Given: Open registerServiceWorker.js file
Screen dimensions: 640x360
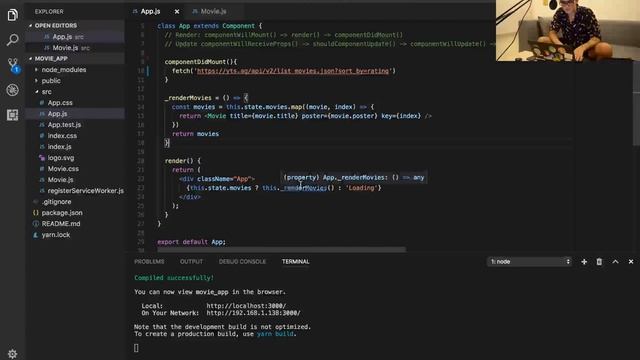Looking at the screenshot, I should (x=75, y=191).
